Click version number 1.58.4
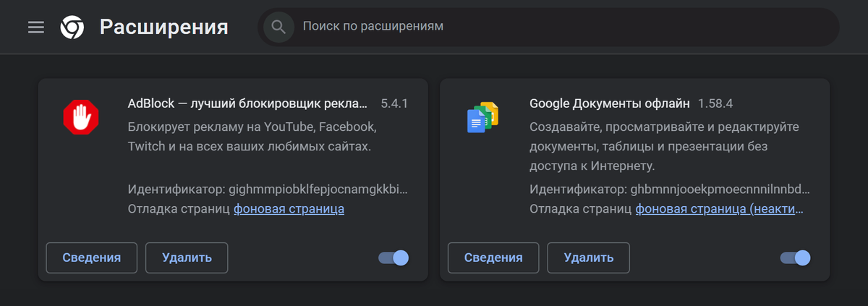The image size is (868, 306). tap(716, 103)
